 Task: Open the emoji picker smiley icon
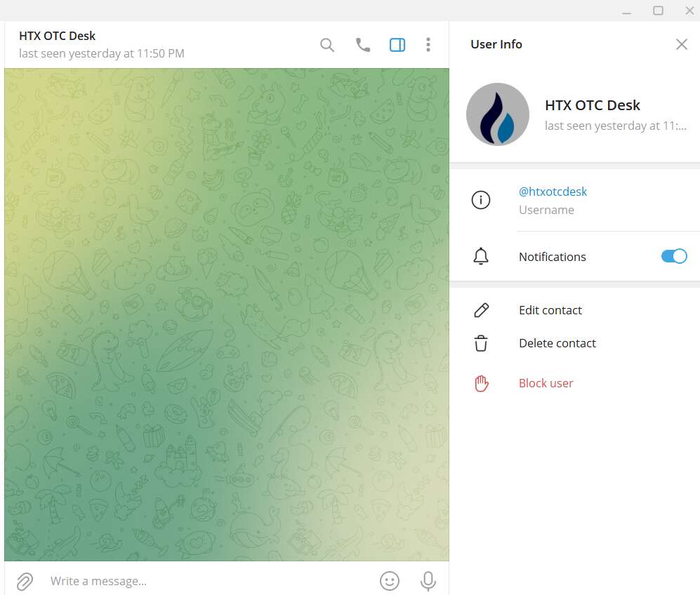coord(389,581)
